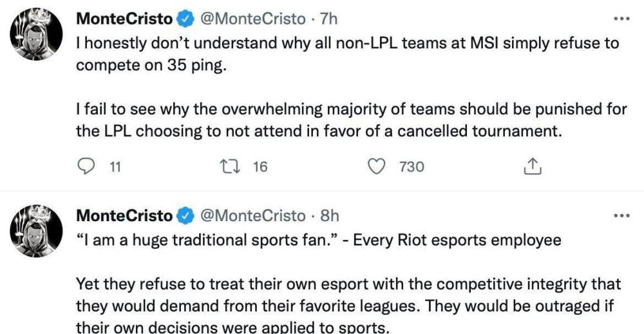The image size is (644, 334).
Task: Click the 8h timestamp of the second tweet
Action: [329, 215]
